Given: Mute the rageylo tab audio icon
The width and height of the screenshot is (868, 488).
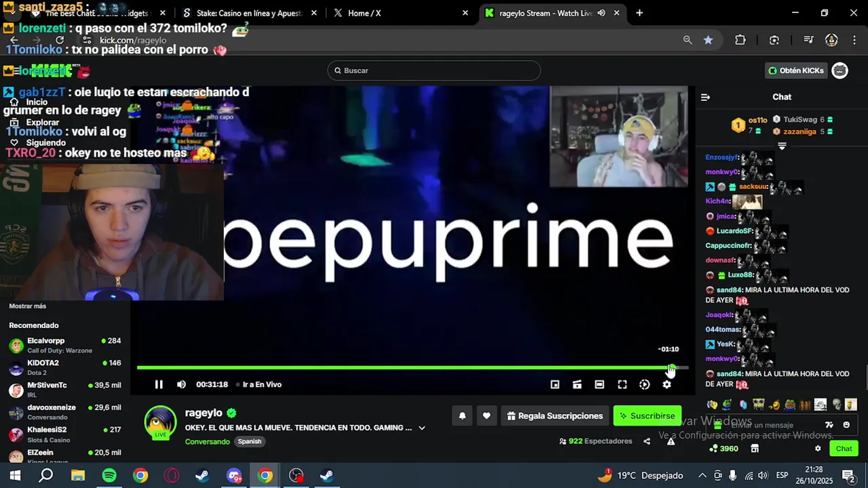Looking at the screenshot, I should 601,13.
